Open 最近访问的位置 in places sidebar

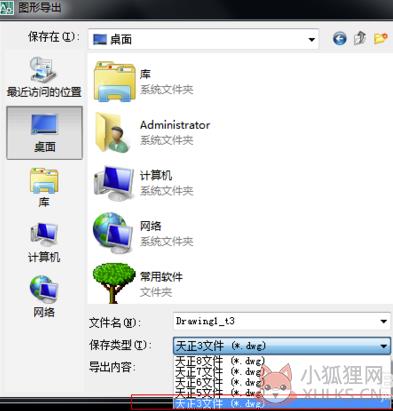[x=44, y=77]
